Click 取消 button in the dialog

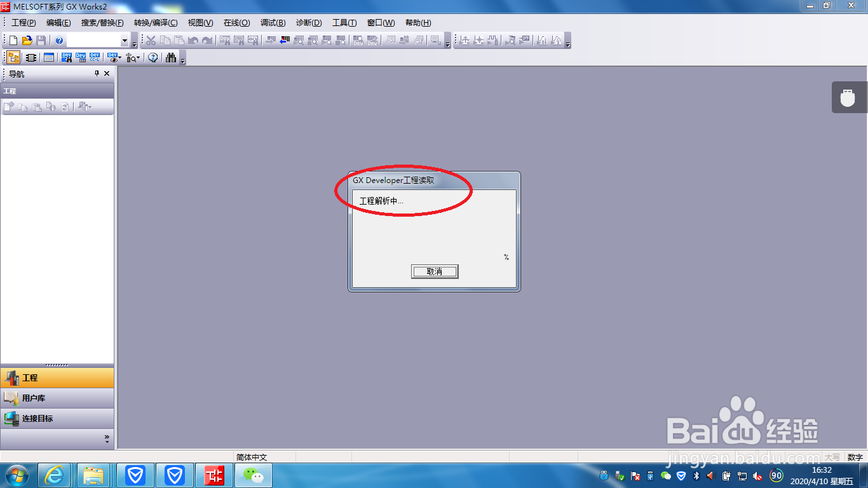(435, 271)
